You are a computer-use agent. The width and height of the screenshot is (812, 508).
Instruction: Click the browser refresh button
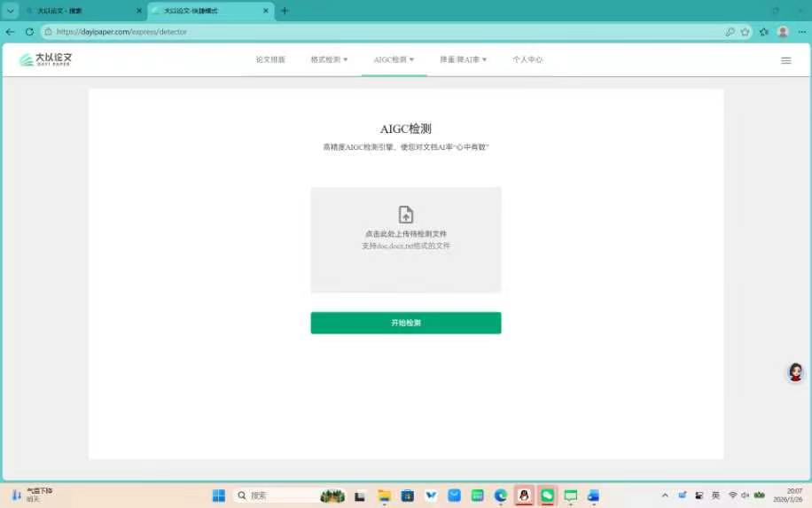pyautogui.click(x=29, y=31)
